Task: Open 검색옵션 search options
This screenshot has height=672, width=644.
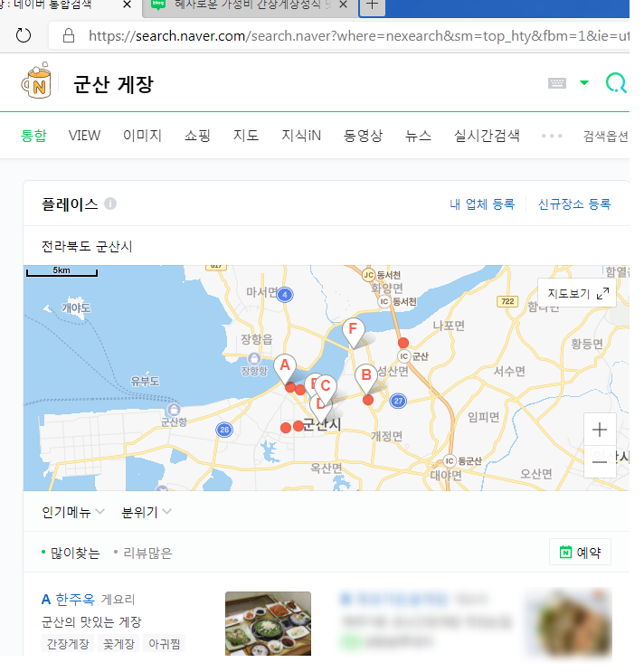Action: click(605, 137)
